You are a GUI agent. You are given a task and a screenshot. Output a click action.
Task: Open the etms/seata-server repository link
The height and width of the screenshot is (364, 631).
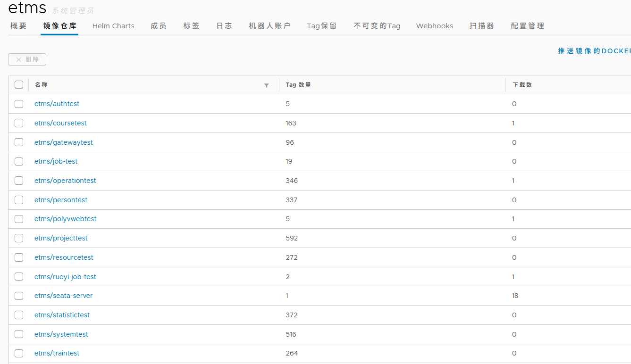(64, 296)
